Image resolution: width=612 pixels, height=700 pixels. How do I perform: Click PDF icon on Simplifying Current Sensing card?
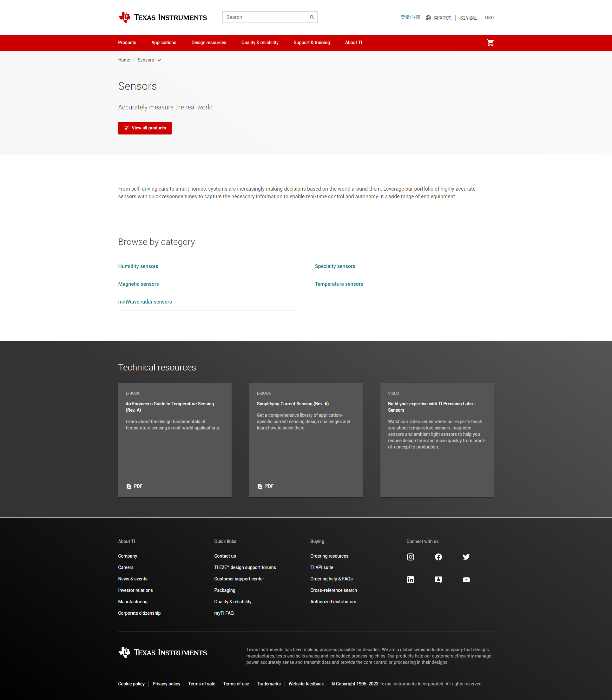pyautogui.click(x=260, y=486)
